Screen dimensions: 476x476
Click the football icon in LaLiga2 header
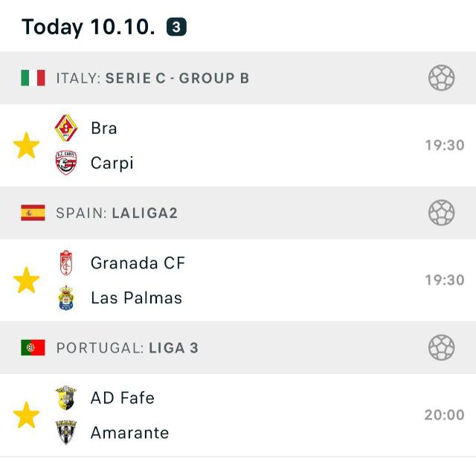441,213
